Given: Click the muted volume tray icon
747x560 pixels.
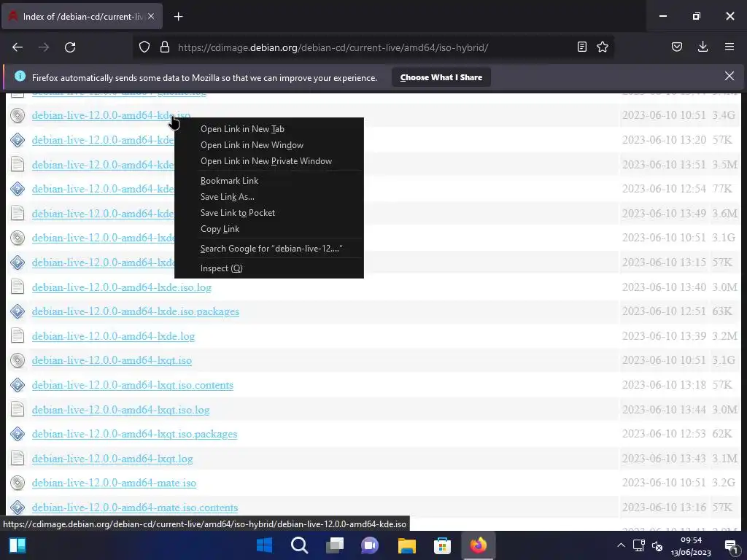Looking at the screenshot, I should [x=657, y=545].
